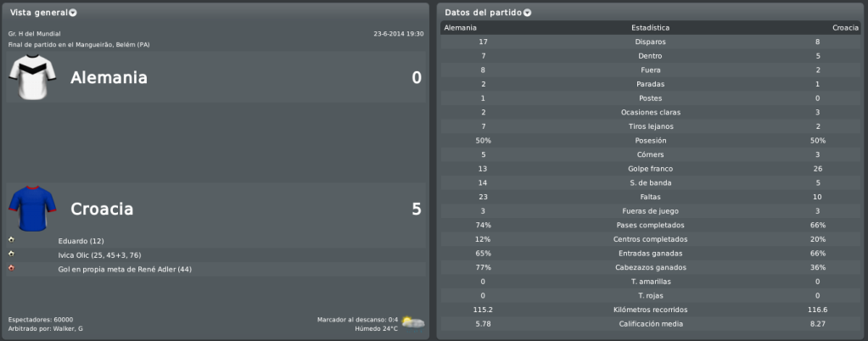The height and width of the screenshot is (341, 868).
Task: Click Croacia's blue team shirt icon
Action: click(x=32, y=209)
